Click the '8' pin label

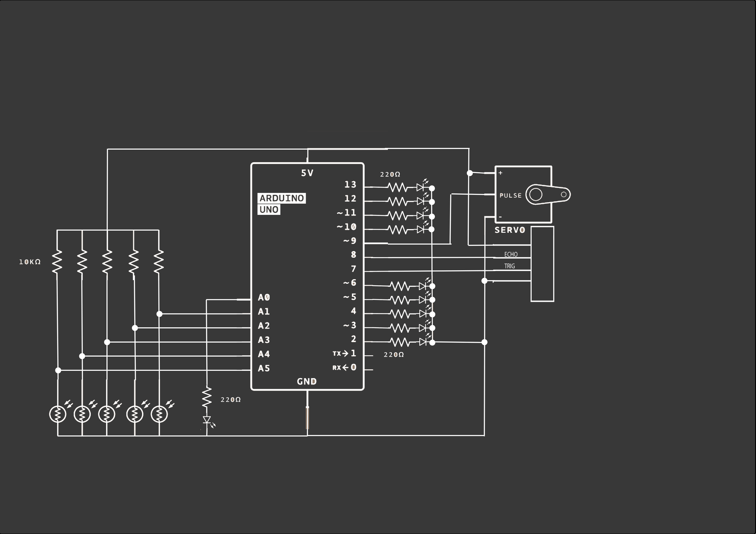point(354,255)
